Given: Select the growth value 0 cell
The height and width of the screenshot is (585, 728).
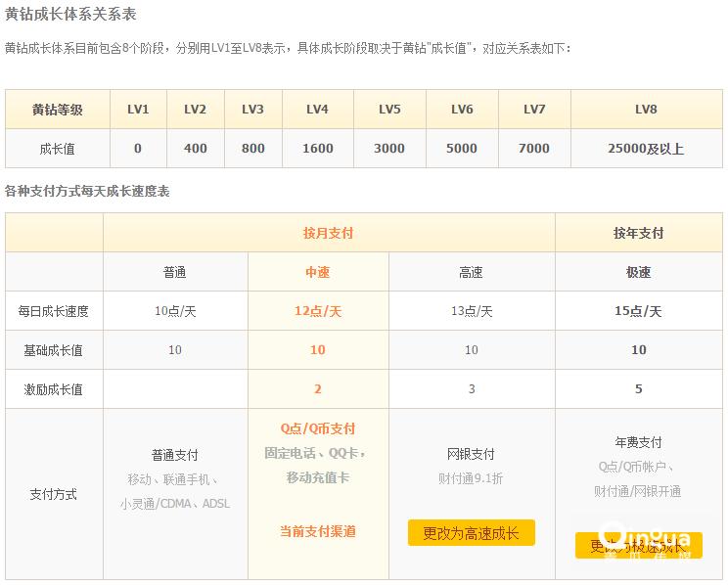Looking at the screenshot, I should [138, 149].
